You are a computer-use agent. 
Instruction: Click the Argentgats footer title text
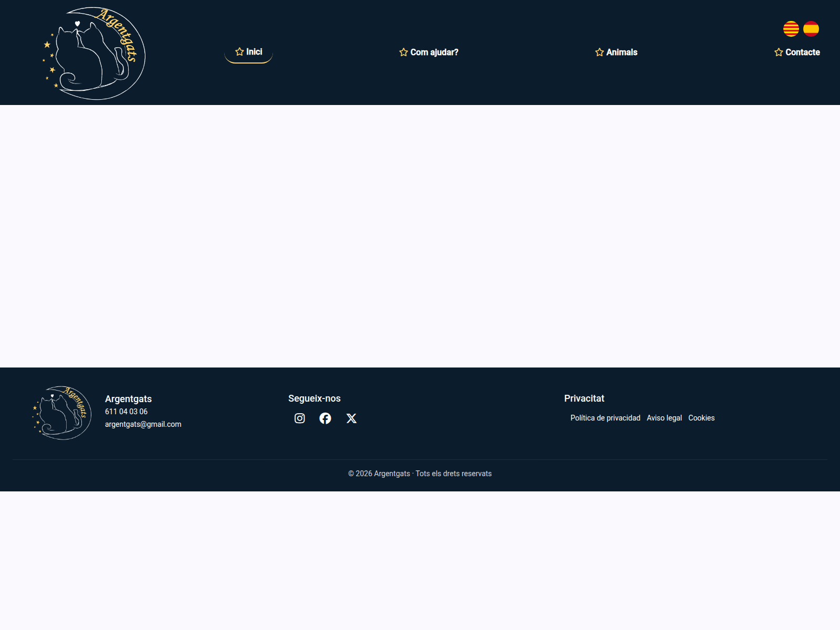coord(128,399)
